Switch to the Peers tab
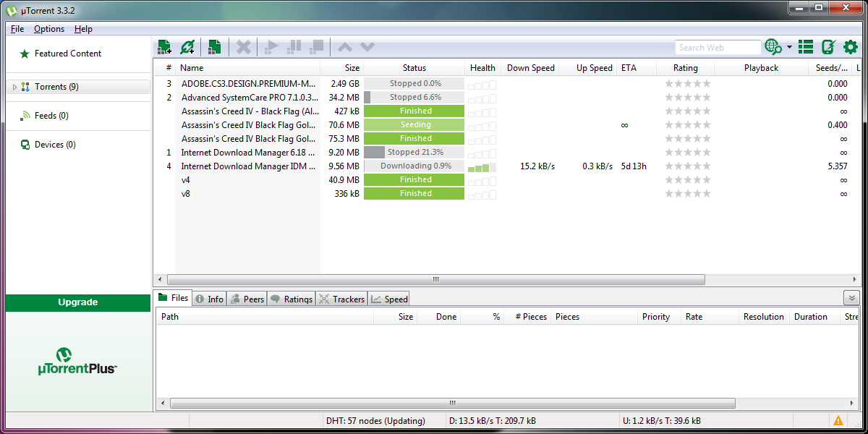Image resolution: width=868 pixels, height=434 pixels. pos(247,298)
